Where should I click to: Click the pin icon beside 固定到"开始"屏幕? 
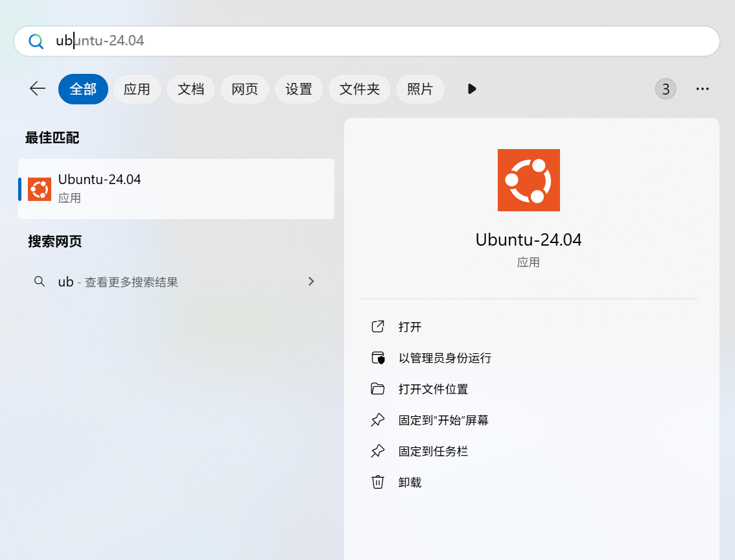coord(378,420)
